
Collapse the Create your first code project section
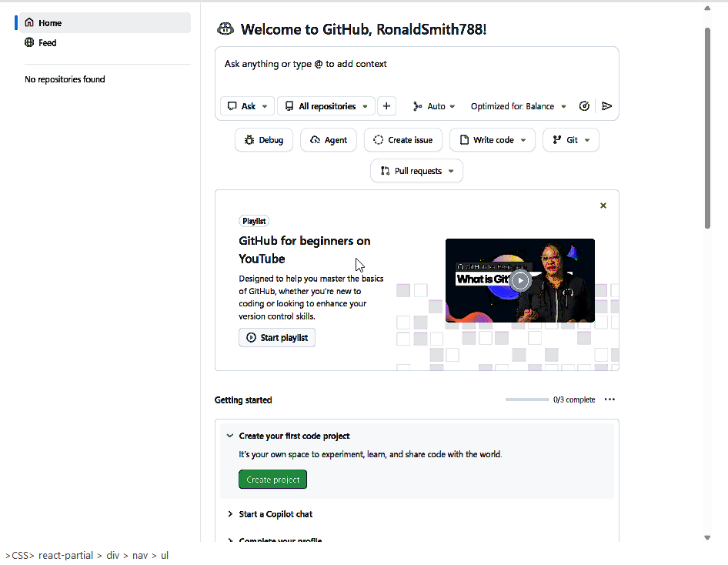coord(230,436)
